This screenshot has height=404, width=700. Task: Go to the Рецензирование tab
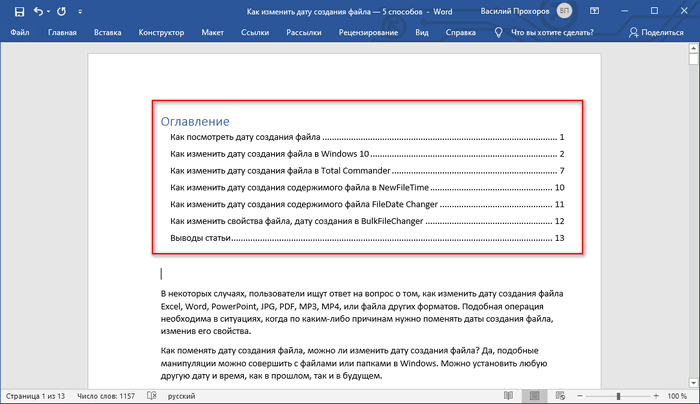368,33
